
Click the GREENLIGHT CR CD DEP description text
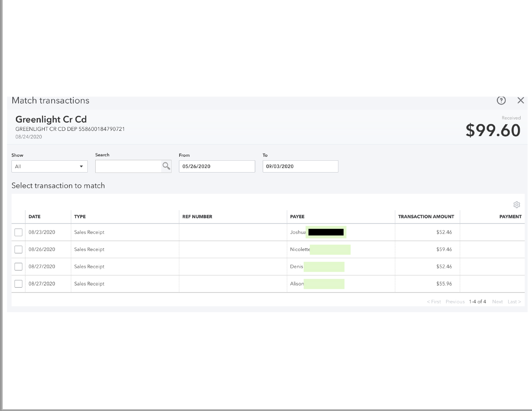point(70,129)
